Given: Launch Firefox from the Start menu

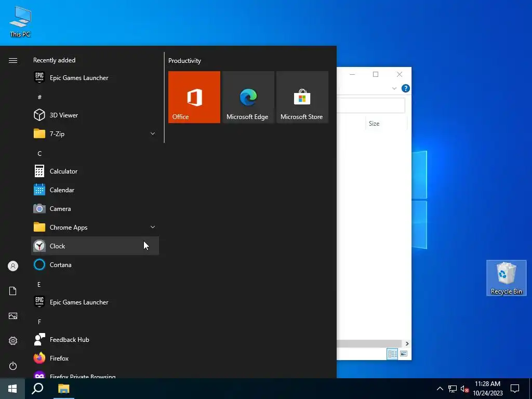Looking at the screenshot, I should point(95,358).
